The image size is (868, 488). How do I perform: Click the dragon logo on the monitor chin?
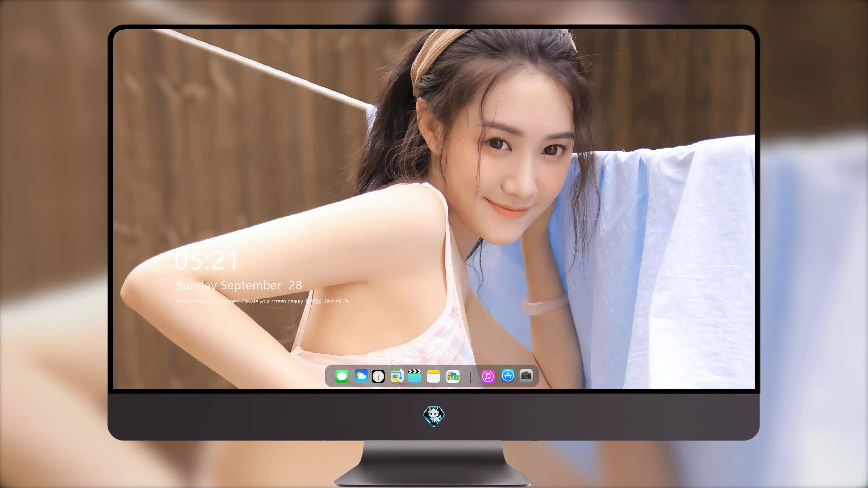434,416
